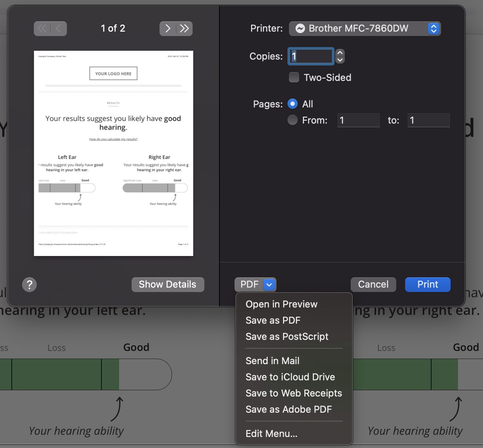Increase copies with stepper up arrow

[340, 53]
